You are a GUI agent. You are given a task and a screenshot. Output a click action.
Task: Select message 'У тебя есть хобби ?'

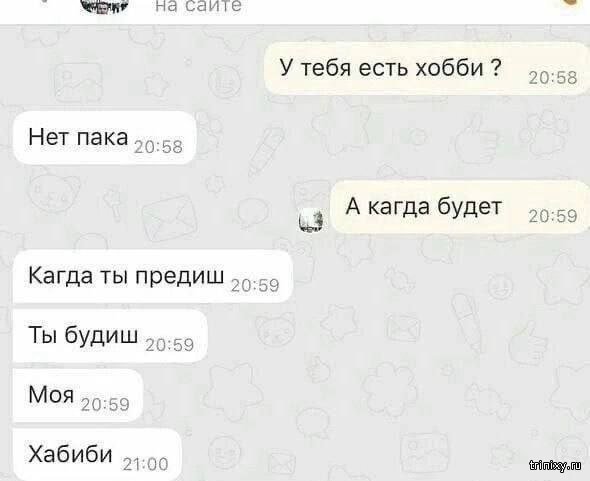tap(427, 68)
